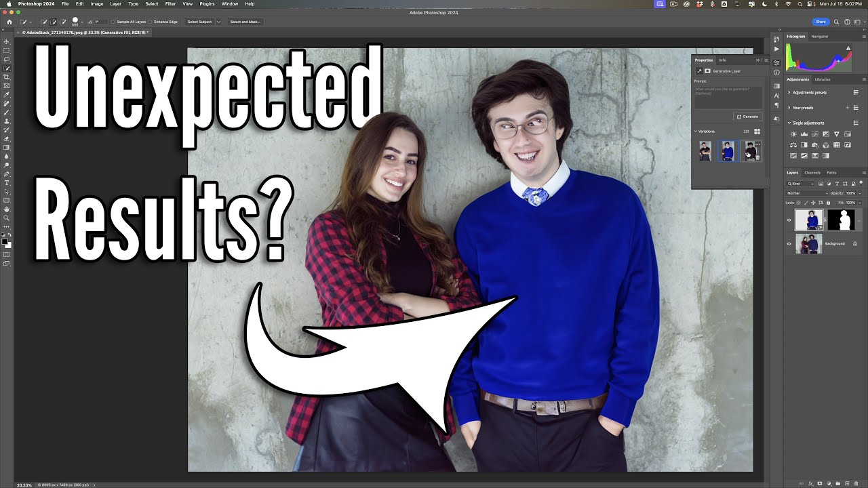Hide the Generative Fill layer
868x488 pixels.
click(789, 220)
